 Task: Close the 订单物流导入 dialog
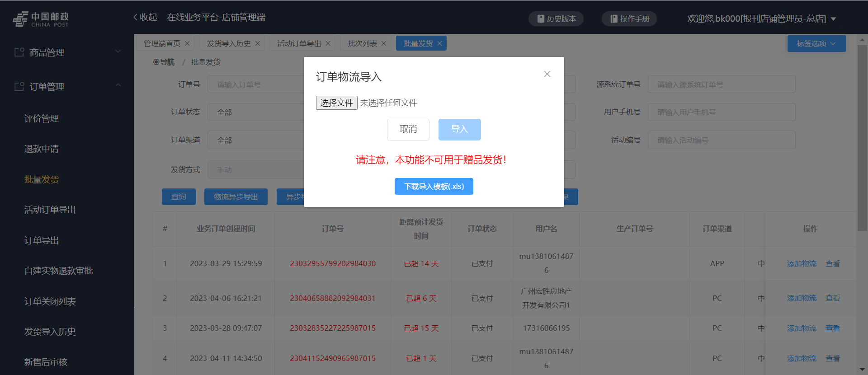click(547, 74)
